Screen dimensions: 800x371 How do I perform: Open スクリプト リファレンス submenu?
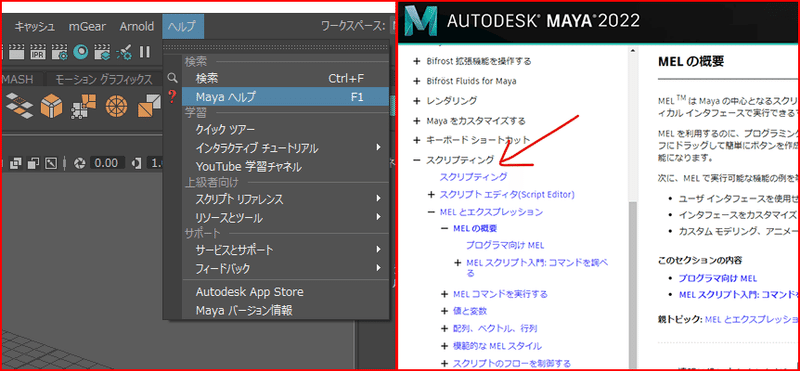click(x=285, y=199)
